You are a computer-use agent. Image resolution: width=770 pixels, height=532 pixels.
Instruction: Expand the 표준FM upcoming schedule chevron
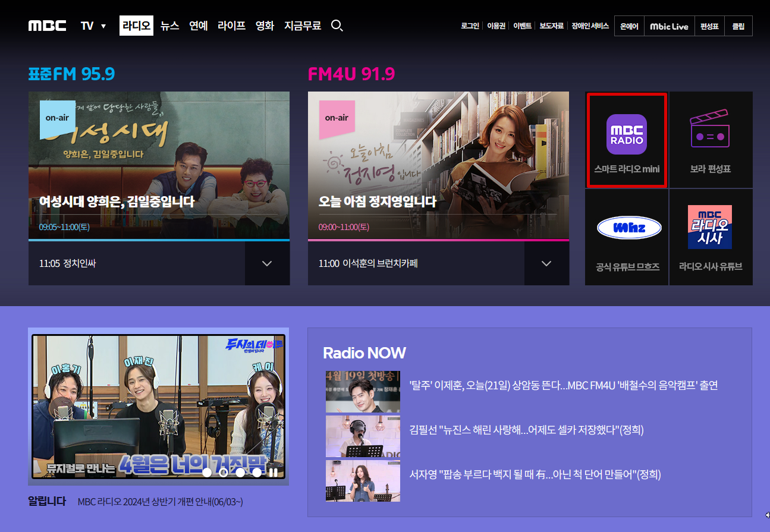tap(267, 263)
